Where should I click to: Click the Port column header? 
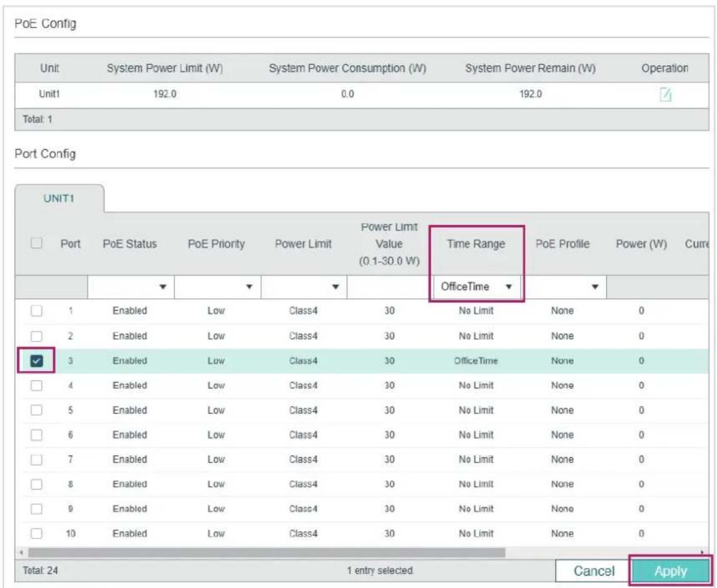click(71, 244)
